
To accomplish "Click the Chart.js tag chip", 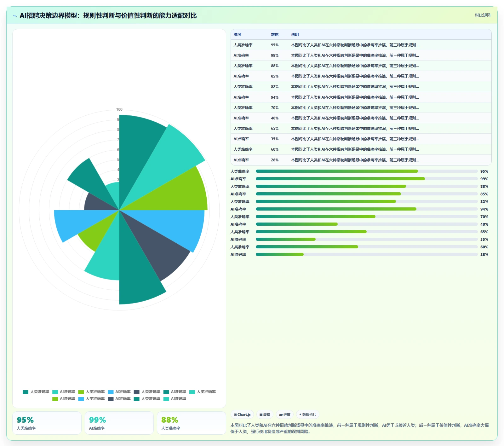I will click(x=242, y=414).
